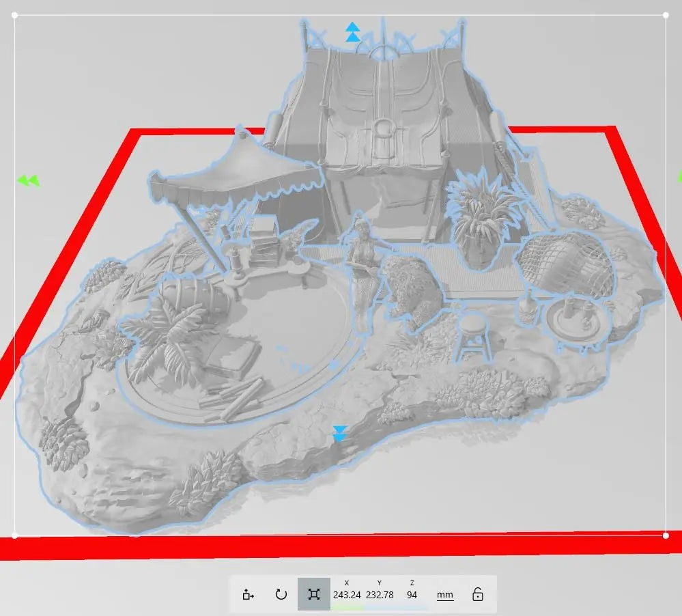Click the X dimension value 243.24
This screenshot has height=616, width=682.
(x=347, y=595)
